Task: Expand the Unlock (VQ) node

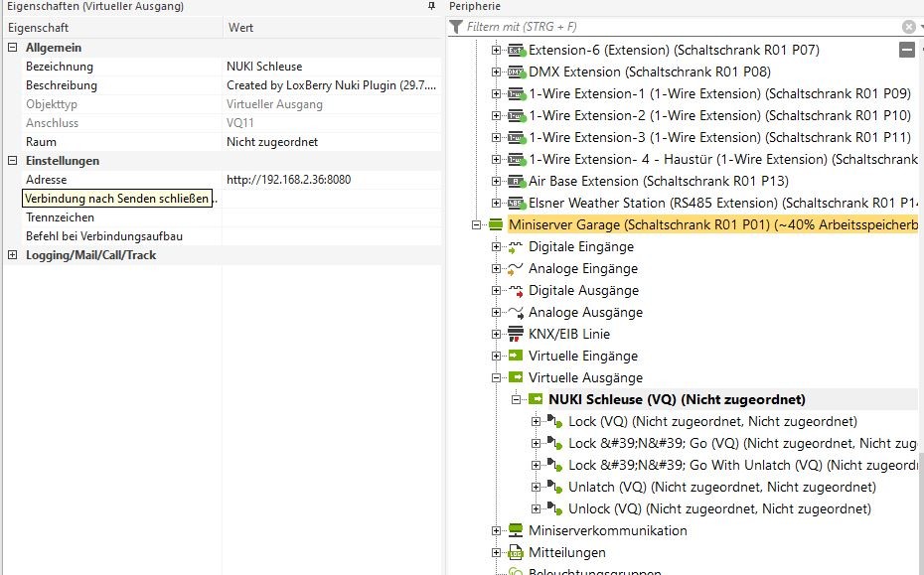Action: pos(536,508)
